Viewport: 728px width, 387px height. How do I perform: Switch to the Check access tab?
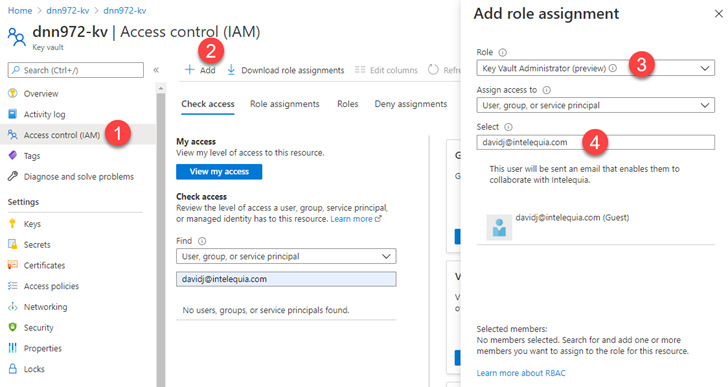pos(208,104)
